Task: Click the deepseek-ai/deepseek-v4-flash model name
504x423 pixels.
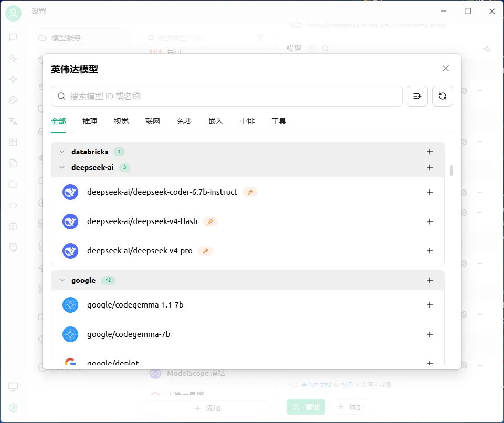Action: pos(142,221)
